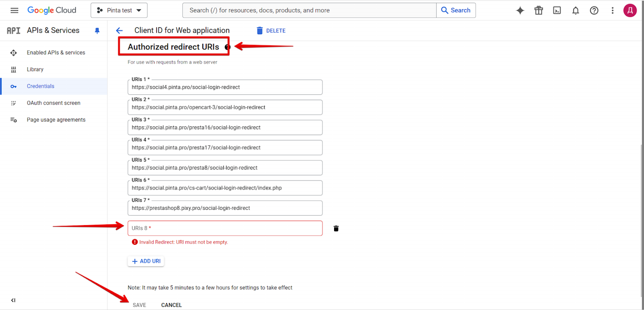Delete URIs 8 with the trash icon
This screenshot has width=644, height=310.
click(336, 228)
